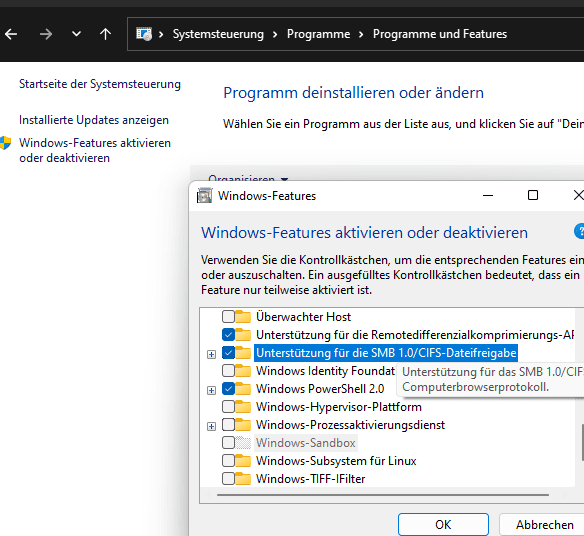Click horizontal scrollbar of features list
The width and height of the screenshot is (584, 536).
coord(383,495)
